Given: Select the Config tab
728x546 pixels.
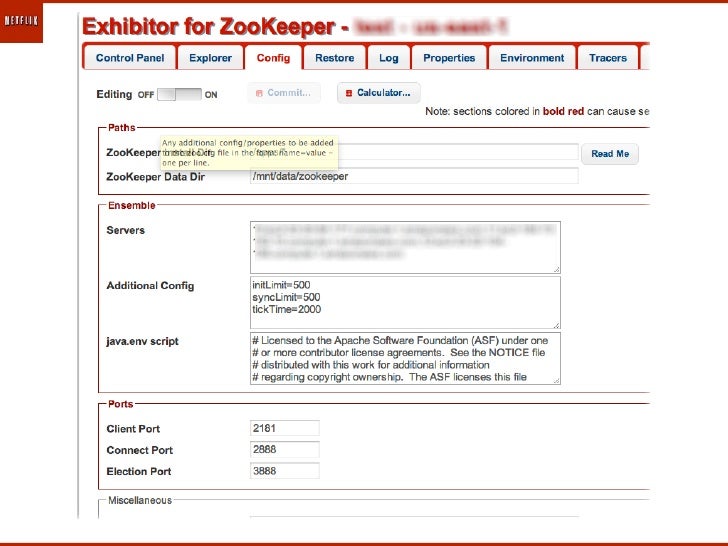Looking at the screenshot, I should 273,58.
